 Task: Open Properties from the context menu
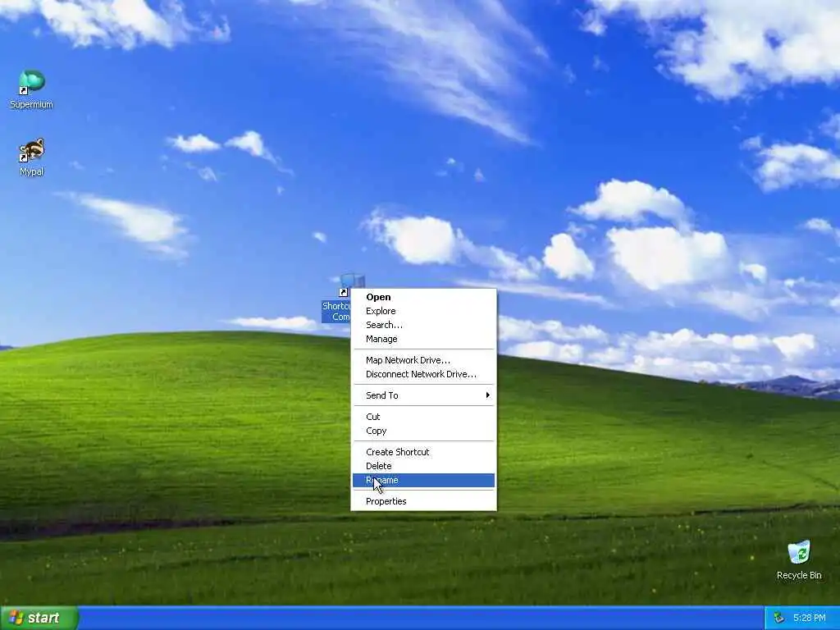click(x=423, y=501)
